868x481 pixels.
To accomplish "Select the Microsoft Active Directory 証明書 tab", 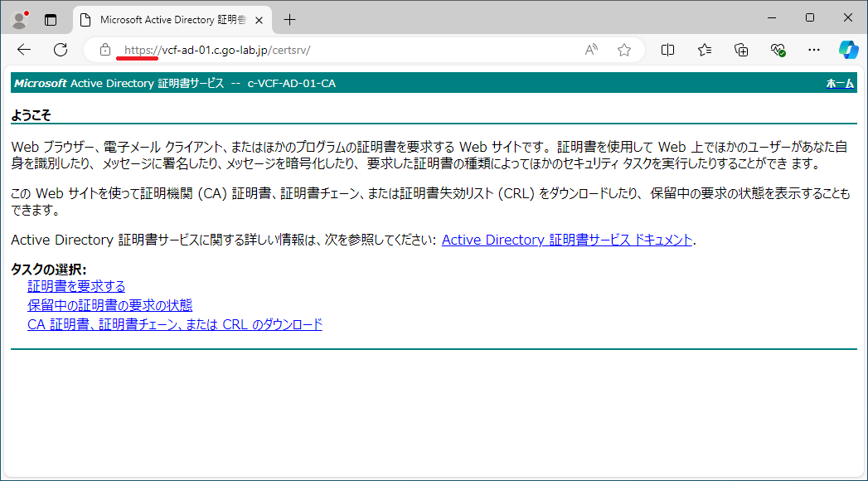I will click(x=172, y=20).
